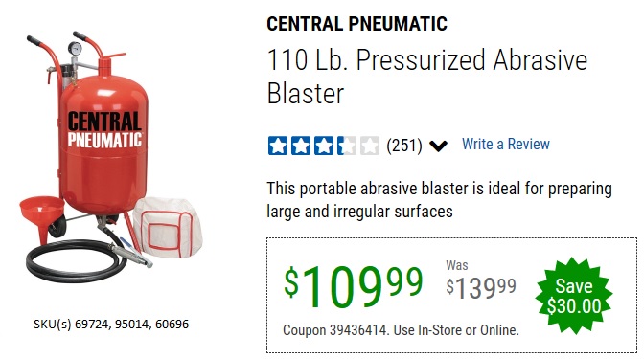This screenshot has height=359, width=644.
Task: Click the white hood in product photo
Action: pyautogui.click(x=168, y=227)
